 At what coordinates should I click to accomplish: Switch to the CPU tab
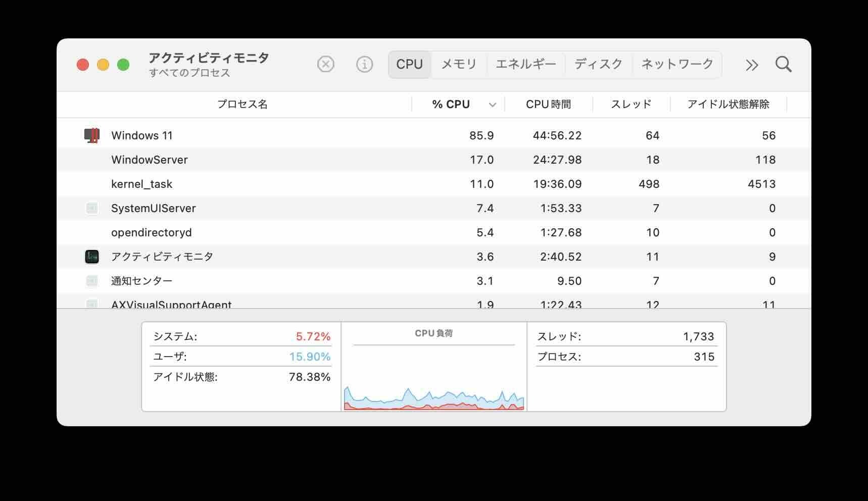point(409,64)
